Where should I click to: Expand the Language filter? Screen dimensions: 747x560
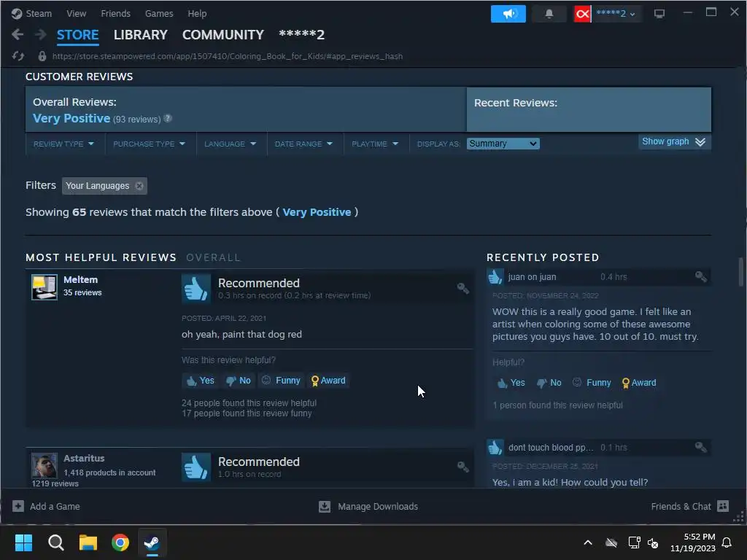[231, 144]
